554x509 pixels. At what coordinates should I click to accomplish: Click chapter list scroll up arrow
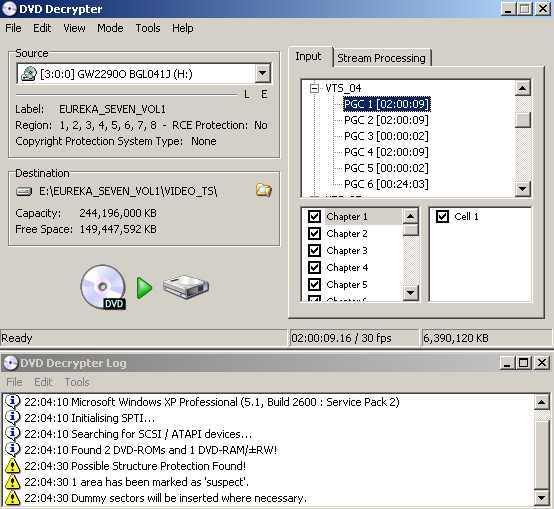[410, 216]
